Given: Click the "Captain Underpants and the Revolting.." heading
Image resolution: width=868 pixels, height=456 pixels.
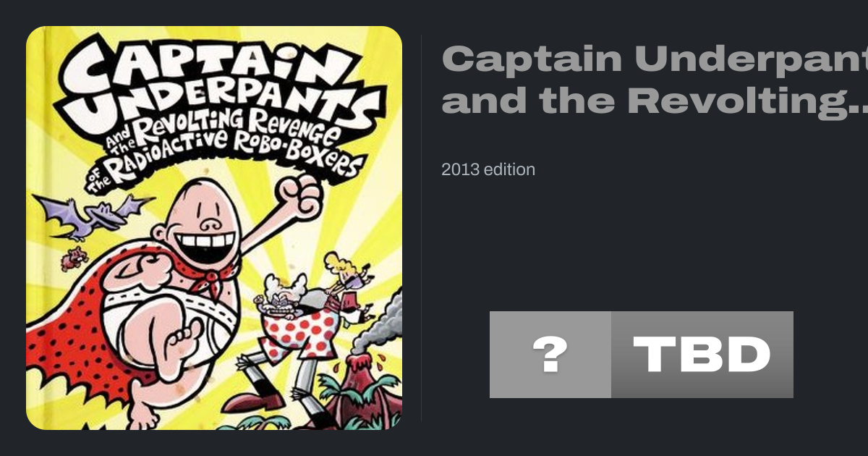Looking at the screenshot, I should [x=655, y=80].
